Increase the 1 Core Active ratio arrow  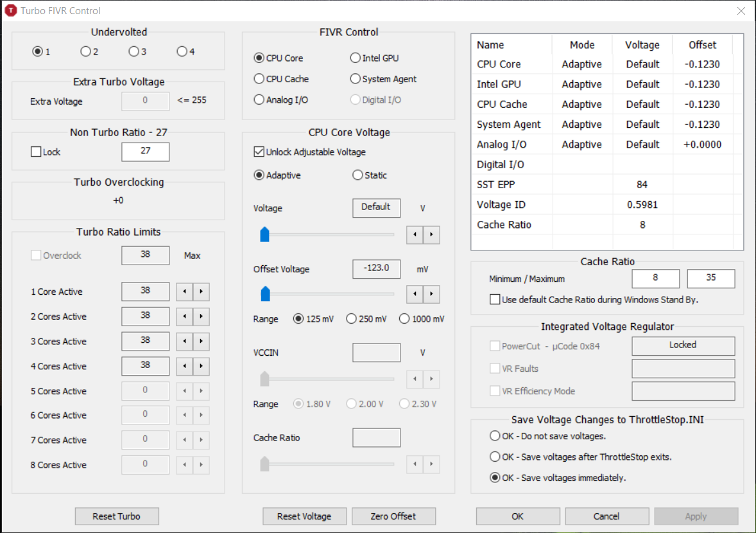(201, 292)
